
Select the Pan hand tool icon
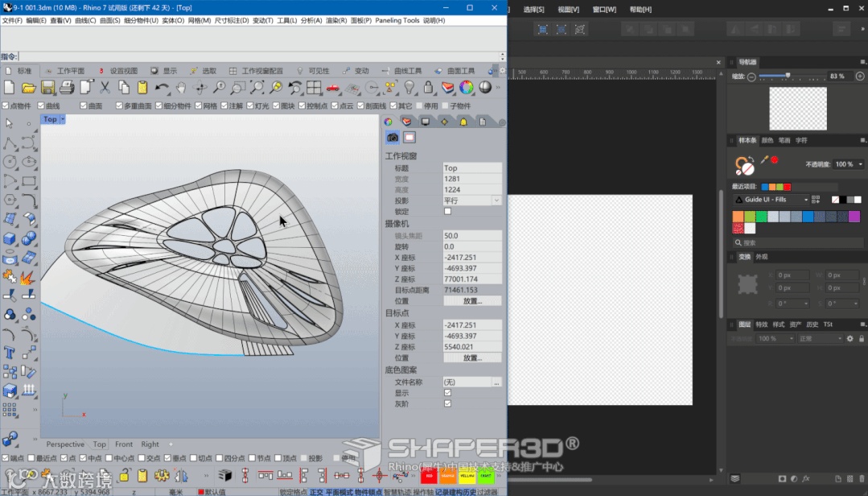click(x=181, y=88)
